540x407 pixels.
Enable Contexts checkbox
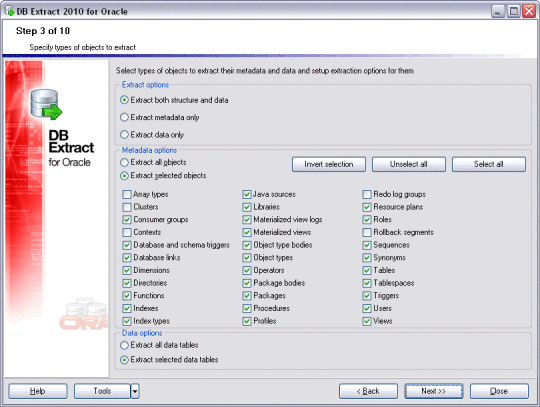coord(127,232)
